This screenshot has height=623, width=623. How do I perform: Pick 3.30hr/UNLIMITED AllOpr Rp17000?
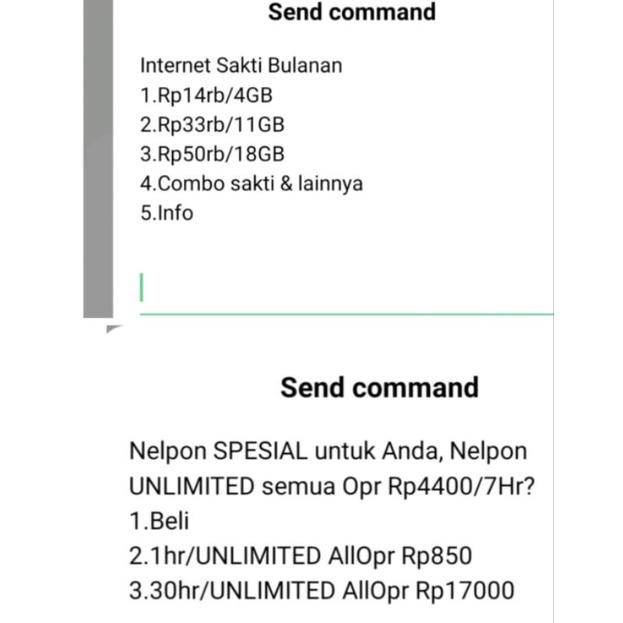(321, 590)
